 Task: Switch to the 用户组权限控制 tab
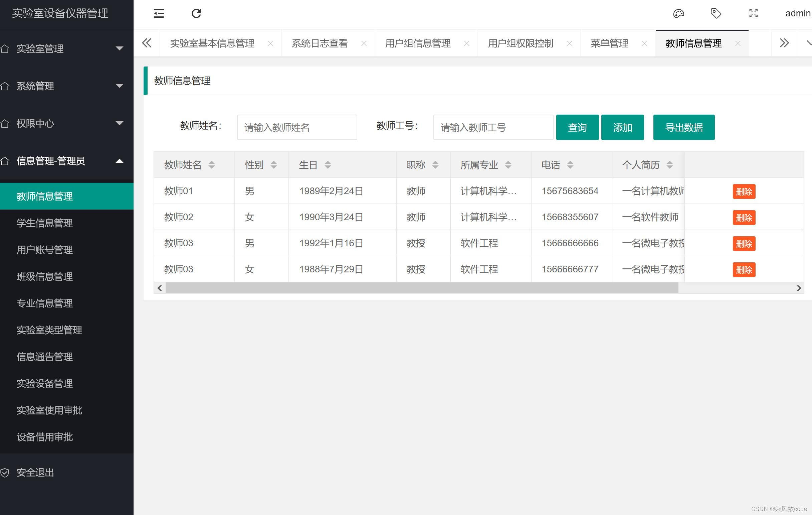coord(520,43)
